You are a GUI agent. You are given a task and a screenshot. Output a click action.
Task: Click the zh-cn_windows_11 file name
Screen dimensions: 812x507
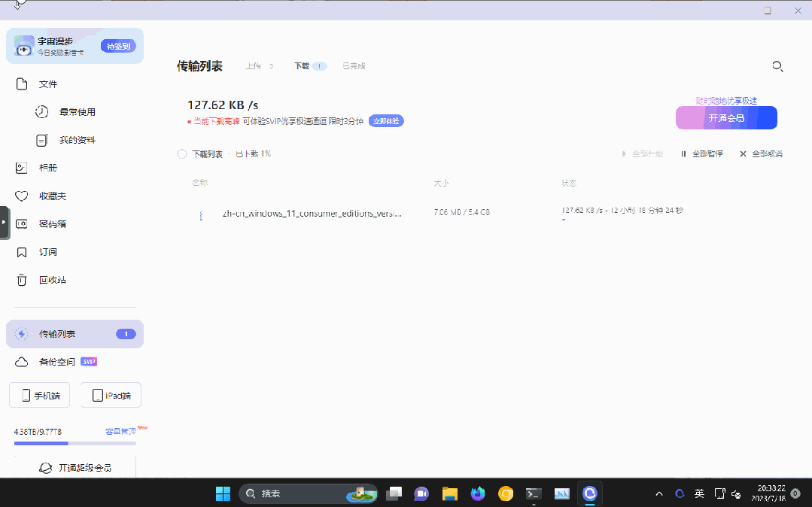[x=312, y=213]
